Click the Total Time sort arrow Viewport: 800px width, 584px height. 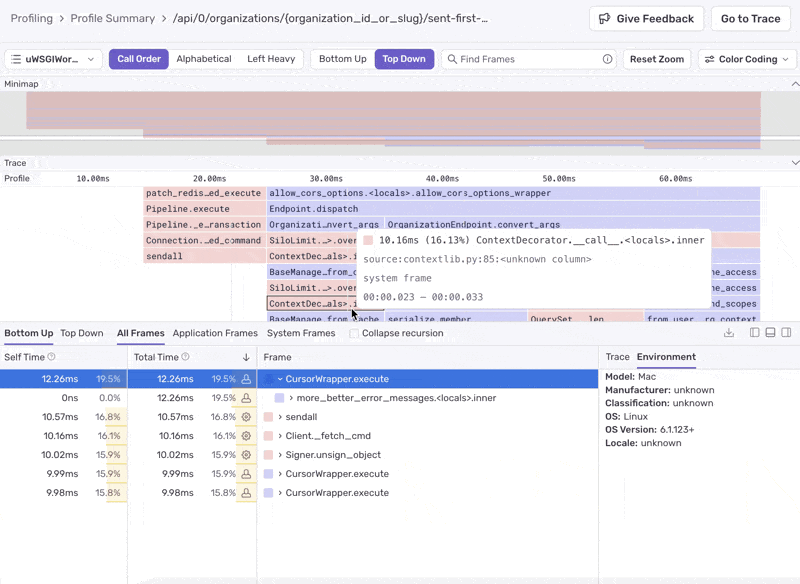click(246, 357)
